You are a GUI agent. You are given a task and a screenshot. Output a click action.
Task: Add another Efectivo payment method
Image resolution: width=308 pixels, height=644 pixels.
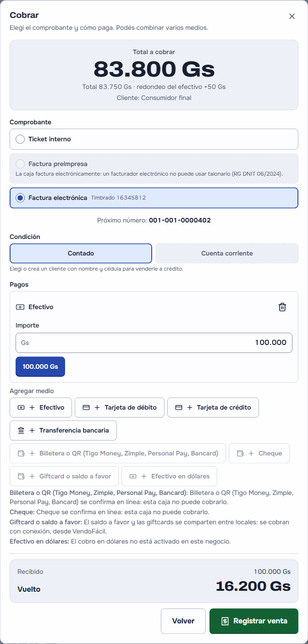click(41, 407)
